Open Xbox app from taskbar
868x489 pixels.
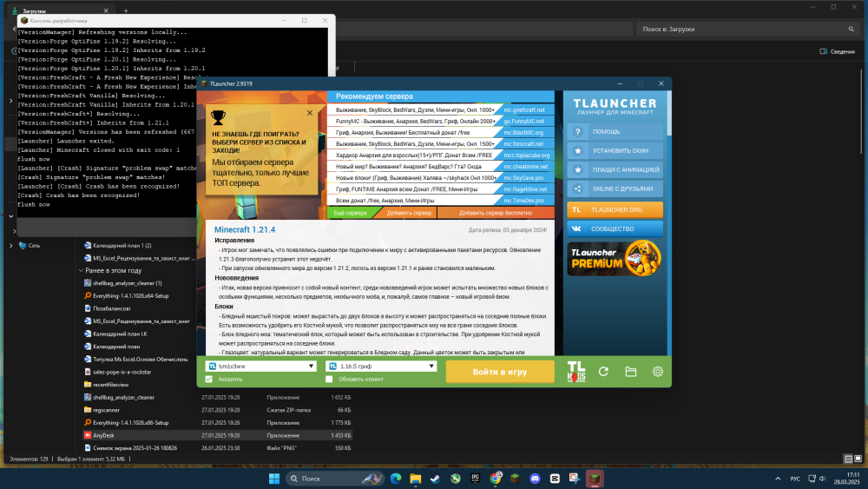455,479
